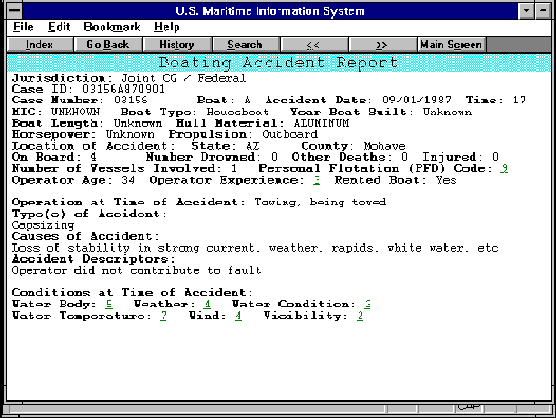Viewport: 556px width, 418px height.
Task: Click the Case Number value 03156
Action: tap(130, 100)
